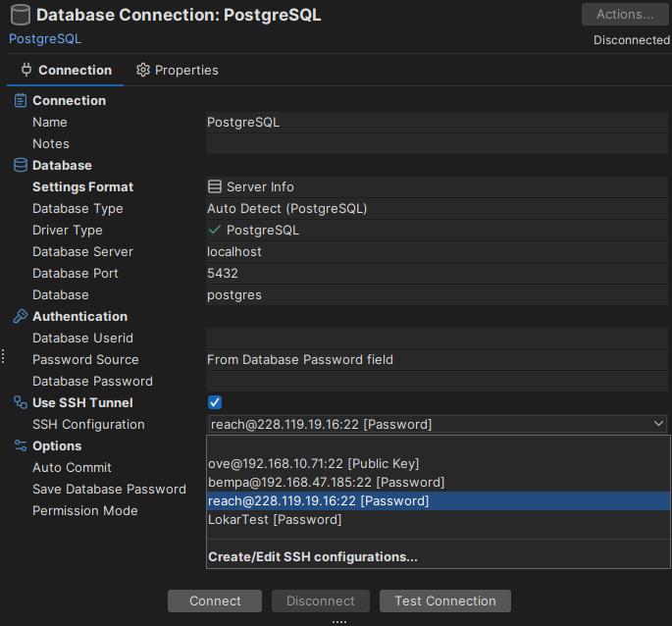This screenshot has width=672, height=626.
Task: Open the Actions... button menu
Action: [625, 14]
